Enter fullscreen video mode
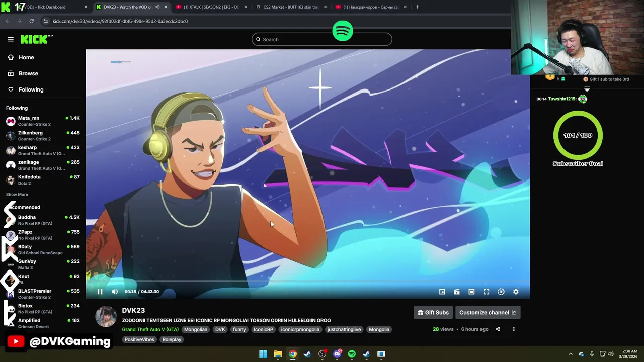This screenshot has height=362, width=644. tap(486, 292)
